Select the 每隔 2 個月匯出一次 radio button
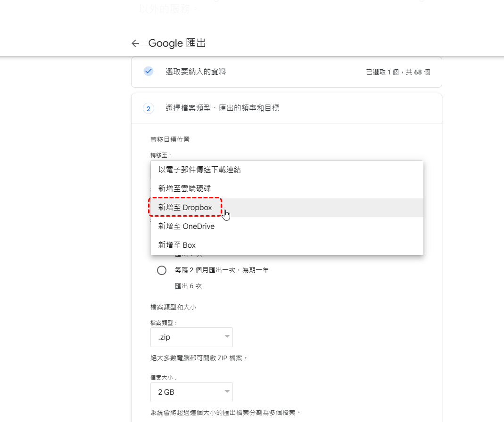The width and height of the screenshot is (504, 422). pyautogui.click(x=162, y=270)
